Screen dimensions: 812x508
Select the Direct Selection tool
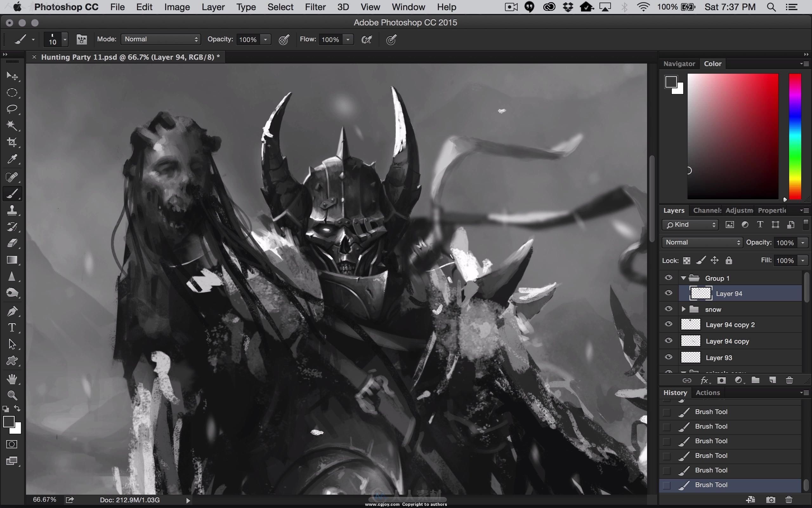tap(12, 344)
